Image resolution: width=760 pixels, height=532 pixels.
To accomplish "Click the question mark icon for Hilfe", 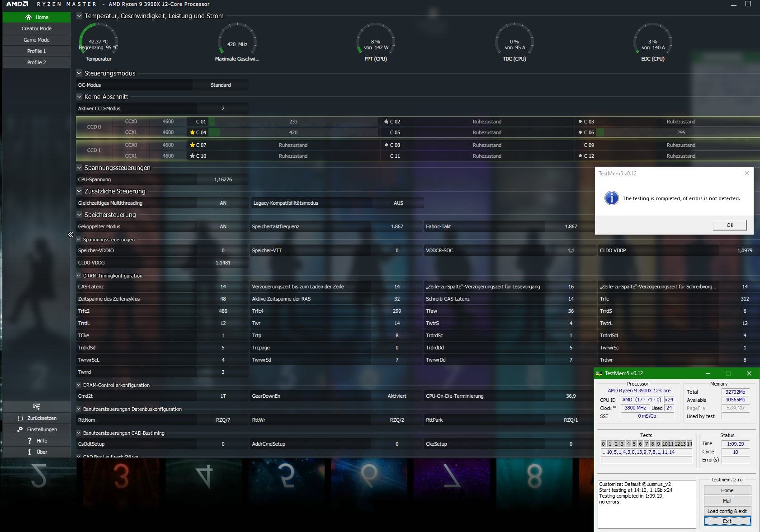I will pos(29,441).
